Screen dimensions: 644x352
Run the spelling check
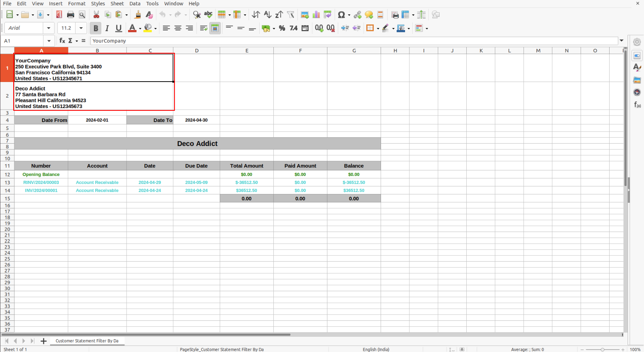208,15
